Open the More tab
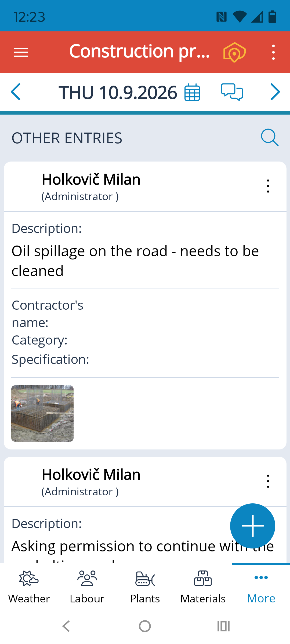This screenshot has height=644, width=290. pos(261,588)
